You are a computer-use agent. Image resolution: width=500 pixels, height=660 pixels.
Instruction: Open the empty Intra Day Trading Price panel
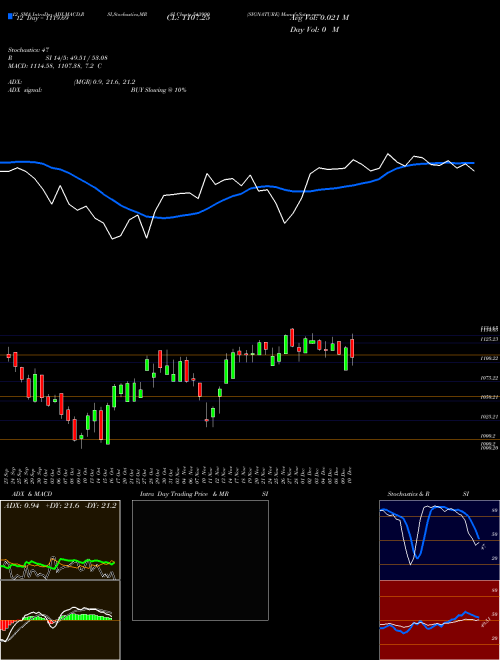coord(200,560)
